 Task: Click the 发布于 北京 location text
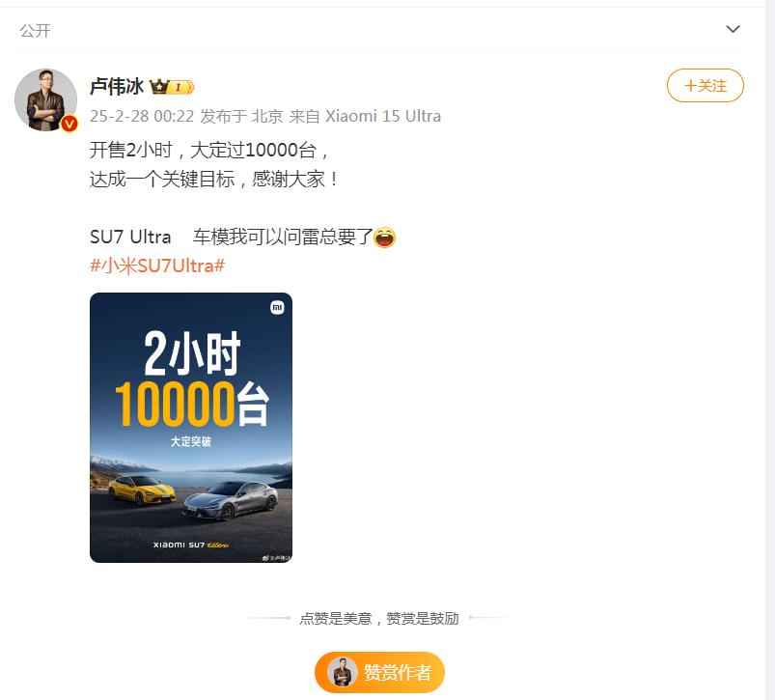click(x=241, y=116)
